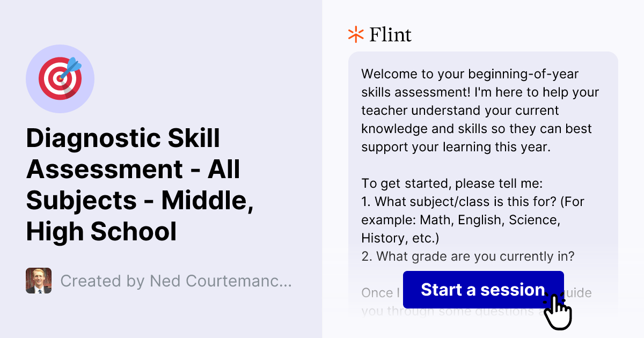Click the hand cursor pointer graphic
The height and width of the screenshot is (338, 644).
coord(558,307)
